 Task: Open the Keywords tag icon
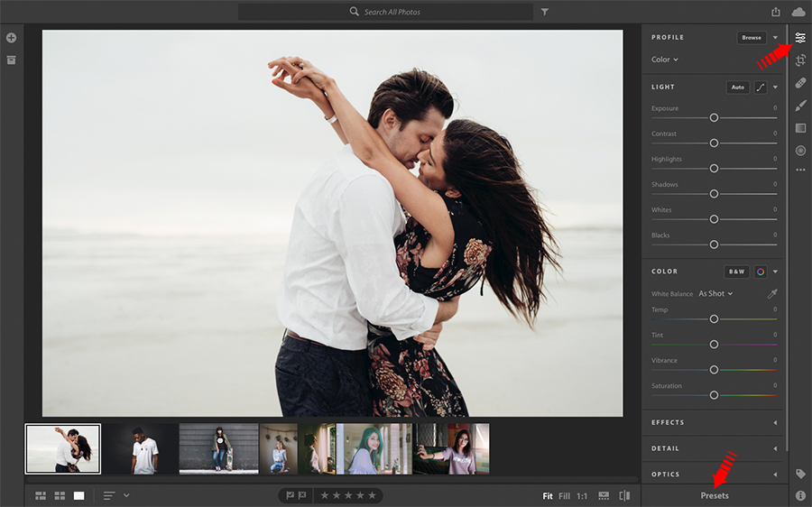(800, 474)
